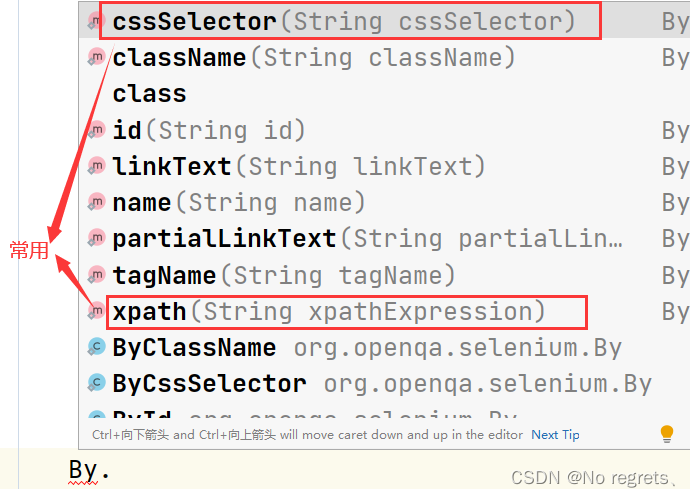The image size is (690, 497).
Task: Click the method icon beside cssSelector
Action: tap(96, 21)
